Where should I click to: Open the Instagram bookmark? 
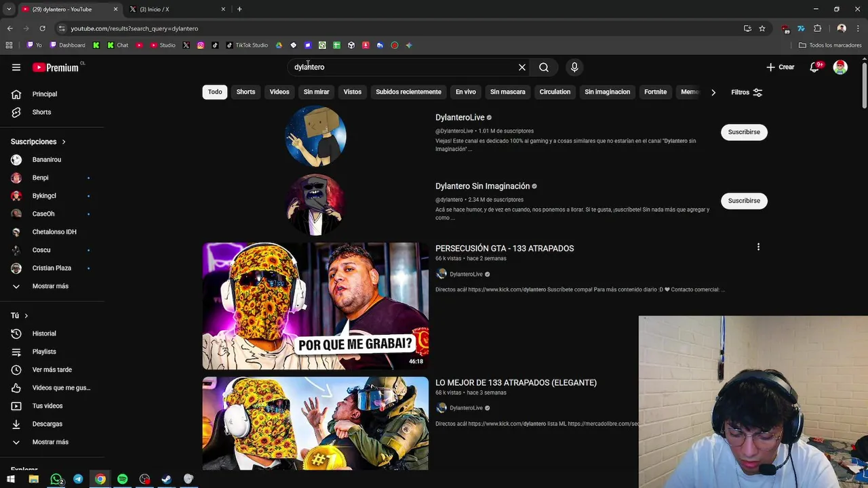coord(201,45)
